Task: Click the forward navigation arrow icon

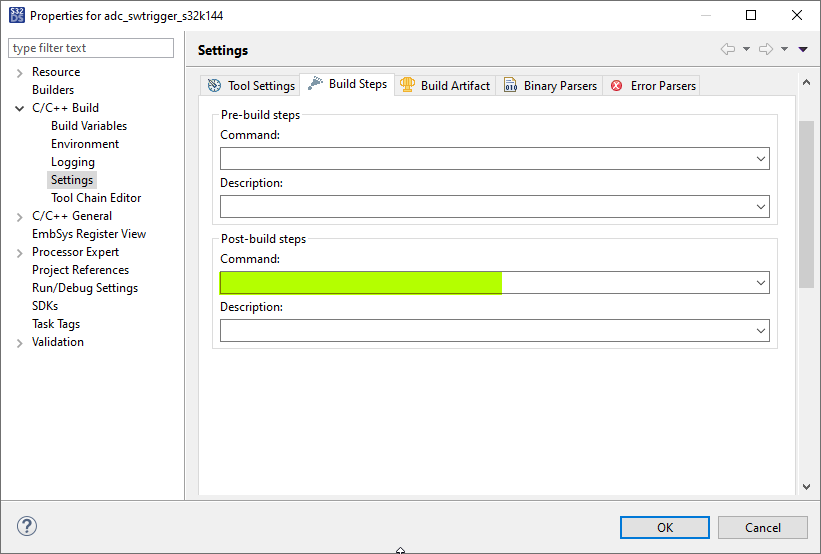Action: (x=766, y=49)
